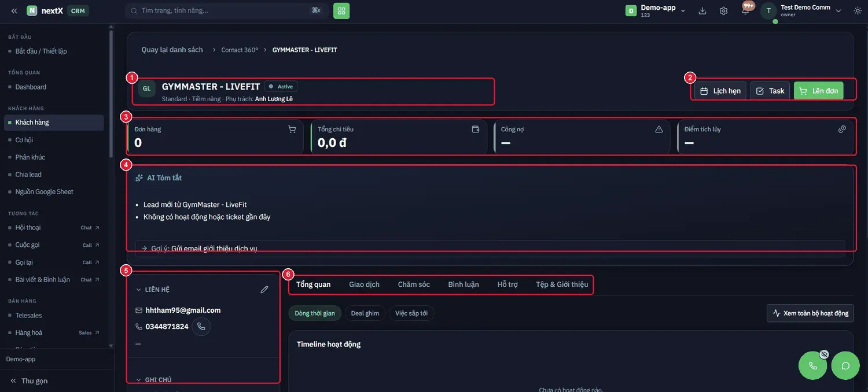Image resolution: width=868 pixels, height=392 pixels.
Task: Click the email envelope icon
Action: pyautogui.click(x=139, y=310)
